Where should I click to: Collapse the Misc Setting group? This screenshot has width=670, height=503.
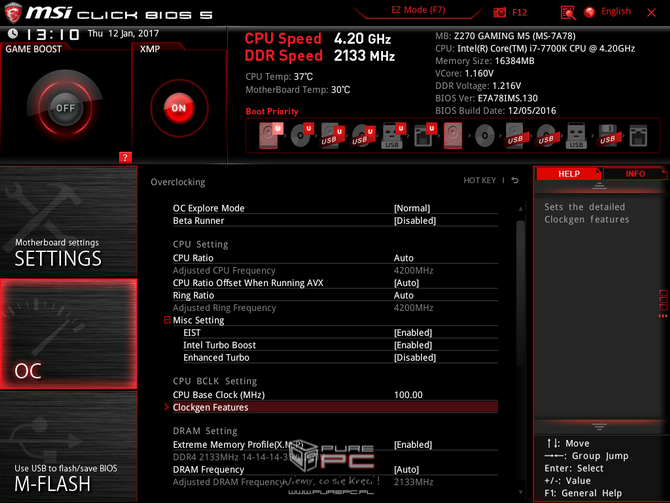(x=167, y=320)
